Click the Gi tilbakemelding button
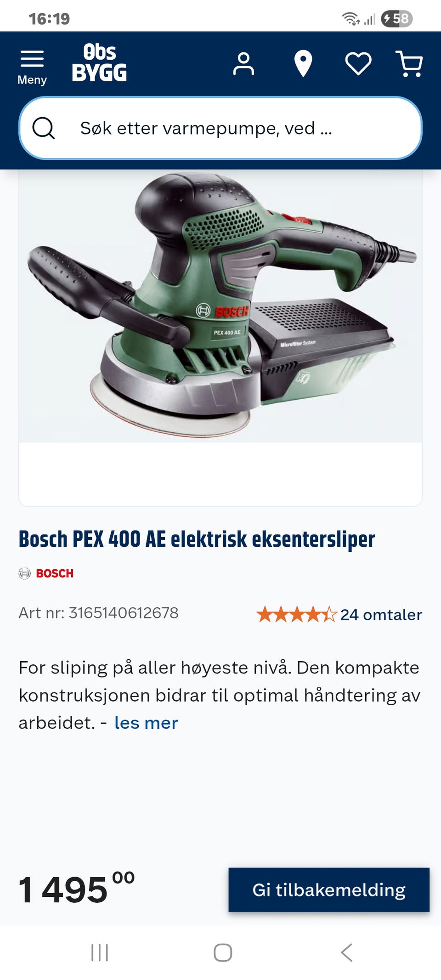Viewport: 441px width, 980px height. pyautogui.click(x=329, y=889)
